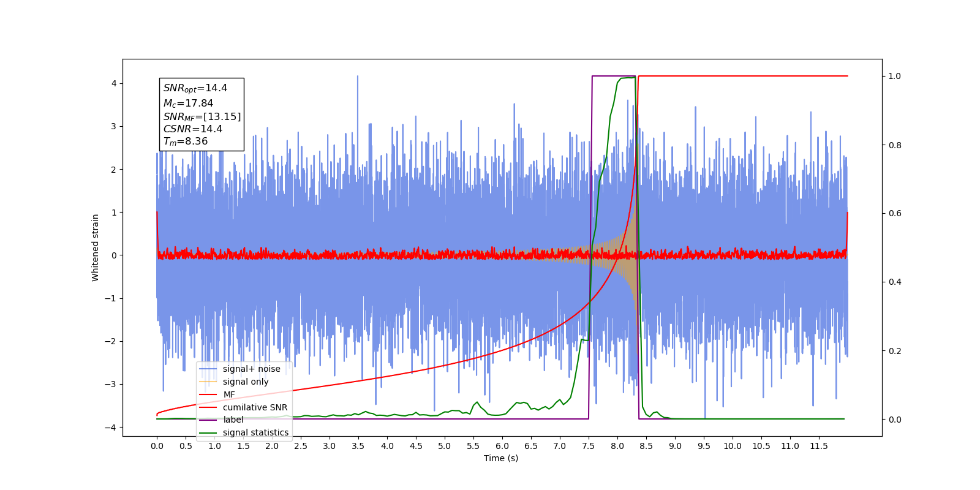Click the right axis tick label 0.2
Screen dimensions: 980x490
895,351
